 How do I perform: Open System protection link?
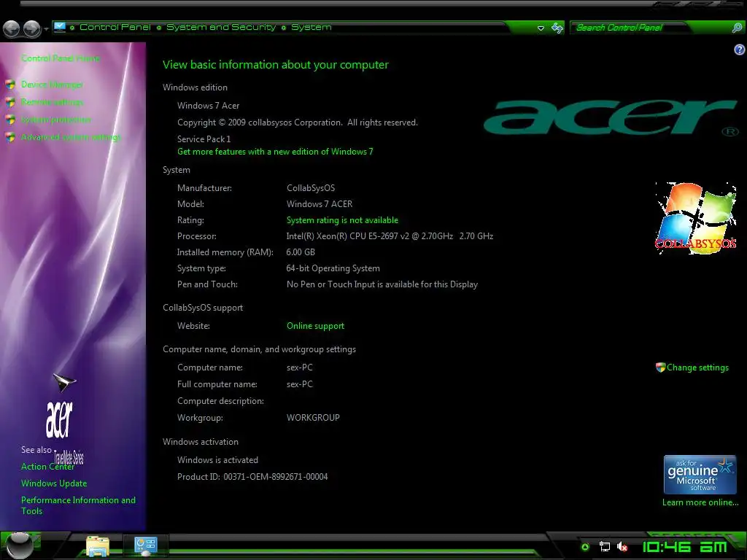click(55, 120)
